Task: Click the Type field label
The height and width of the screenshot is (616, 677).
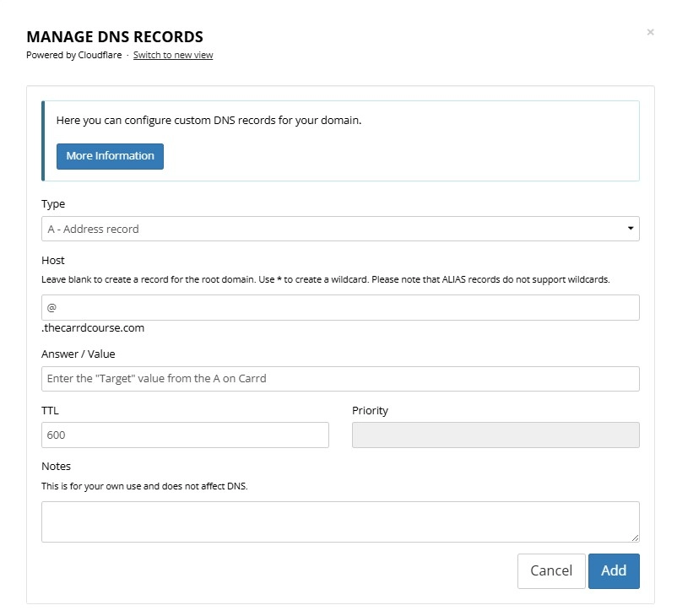Action: click(53, 203)
